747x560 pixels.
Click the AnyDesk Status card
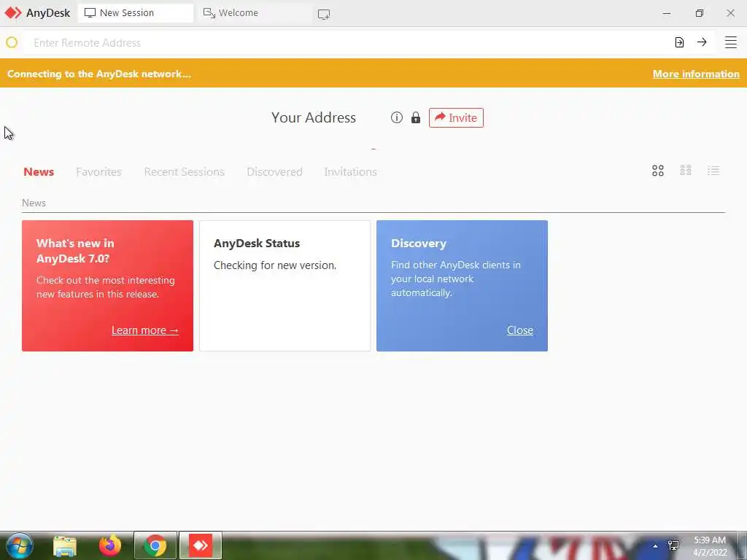285,286
